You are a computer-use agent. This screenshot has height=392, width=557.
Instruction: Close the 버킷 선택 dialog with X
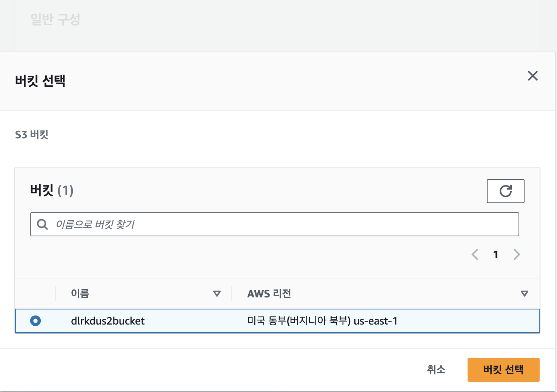[x=532, y=76]
